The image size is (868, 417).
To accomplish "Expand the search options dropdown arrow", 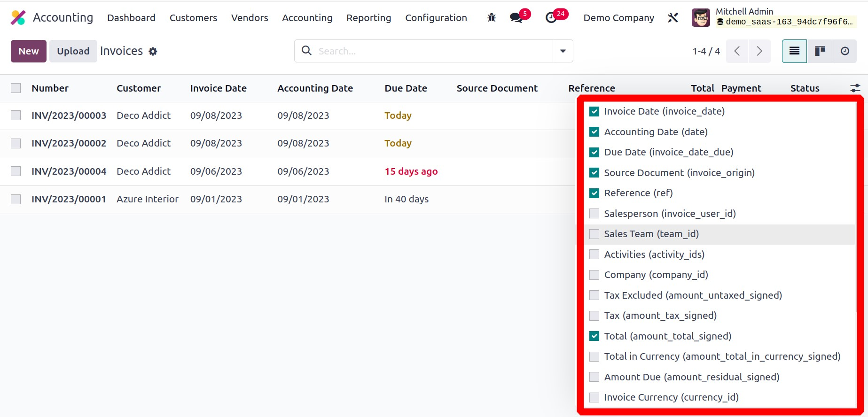I will pyautogui.click(x=563, y=51).
